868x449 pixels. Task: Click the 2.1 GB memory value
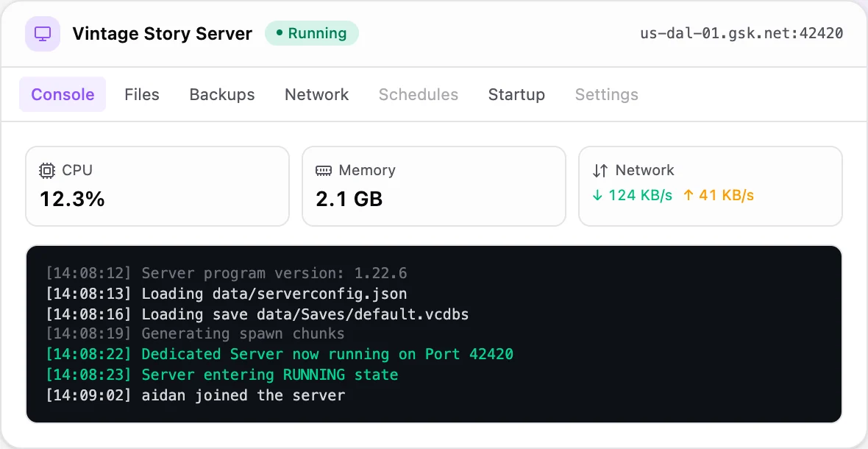click(349, 199)
